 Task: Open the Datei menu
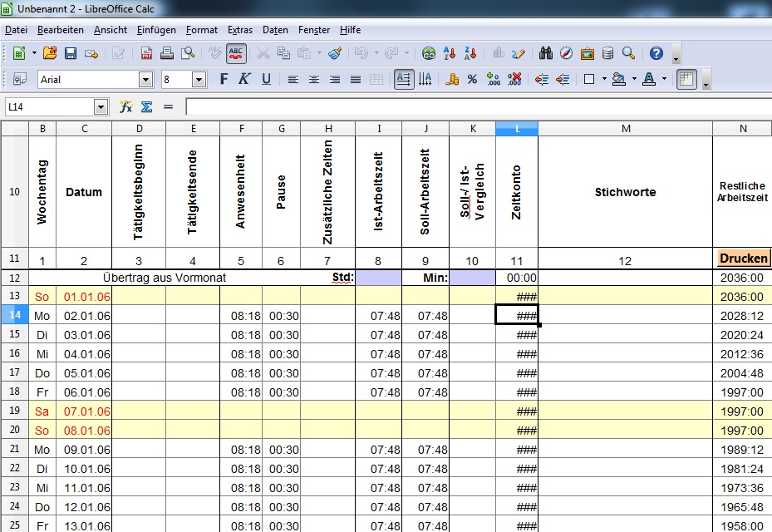pos(17,30)
